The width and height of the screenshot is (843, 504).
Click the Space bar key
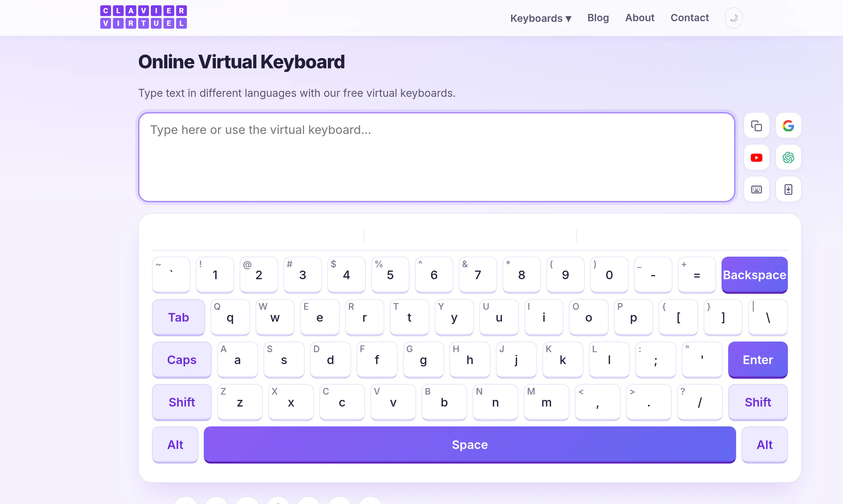click(470, 445)
